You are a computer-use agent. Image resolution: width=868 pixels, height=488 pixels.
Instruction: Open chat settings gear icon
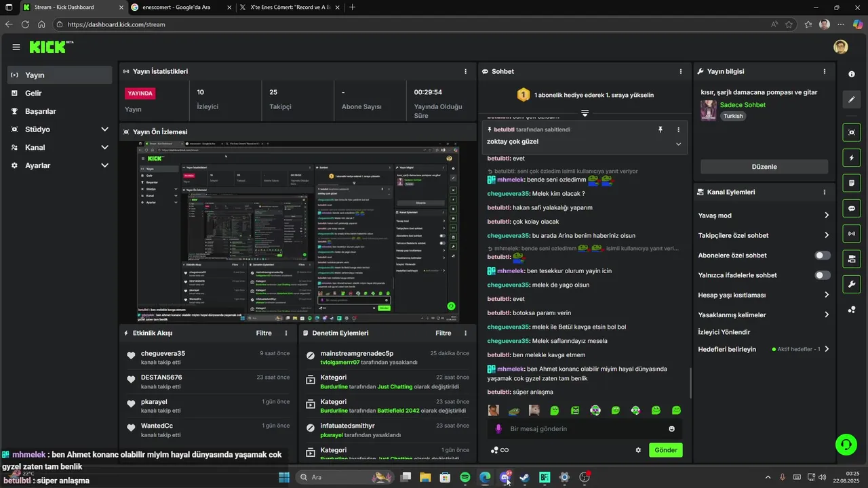point(638,450)
